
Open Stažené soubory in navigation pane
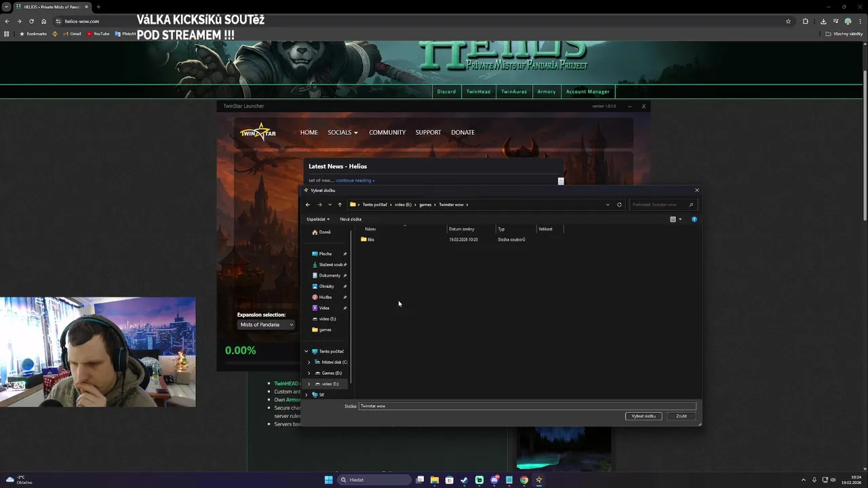pyautogui.click(x=329, y=264)
